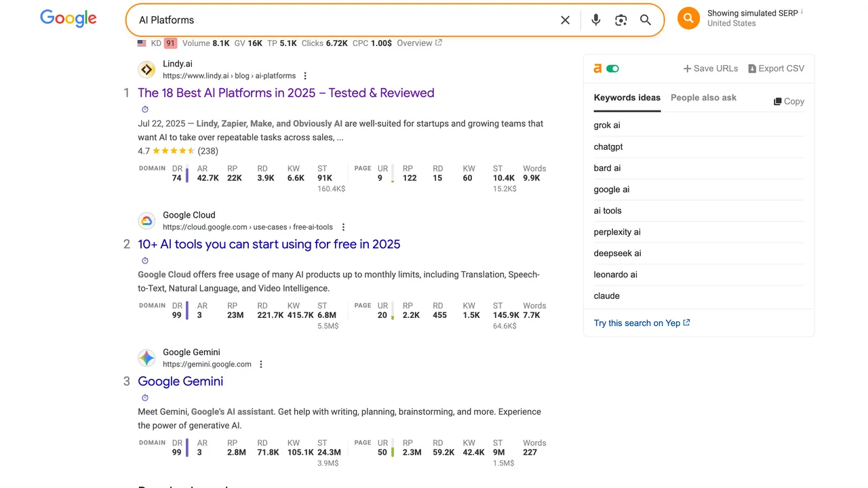Click timer icon under Lindy.ai result title
The image size is (868, 488).
coord(144,110)
